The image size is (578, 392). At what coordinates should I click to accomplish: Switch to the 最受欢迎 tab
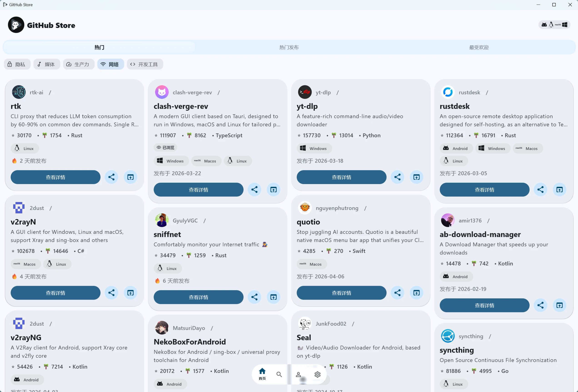pyautogui.click(x=479, y=47)
